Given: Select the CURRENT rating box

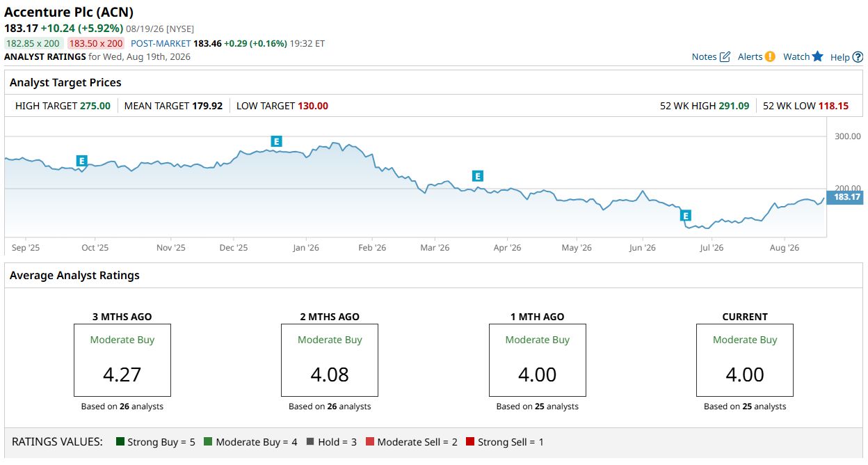Looking at the screenshot, I should pos(745,360).
